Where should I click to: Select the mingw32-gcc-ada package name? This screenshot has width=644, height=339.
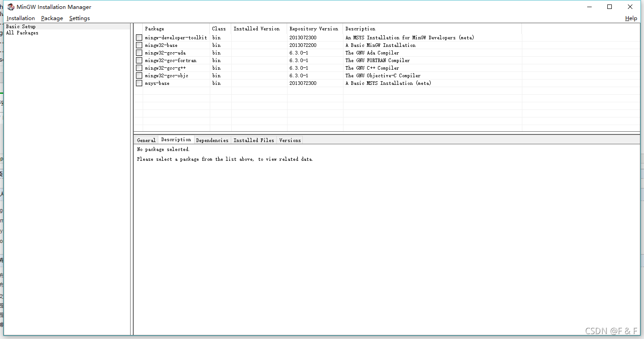pyautogui.click(x=165, y=53)
